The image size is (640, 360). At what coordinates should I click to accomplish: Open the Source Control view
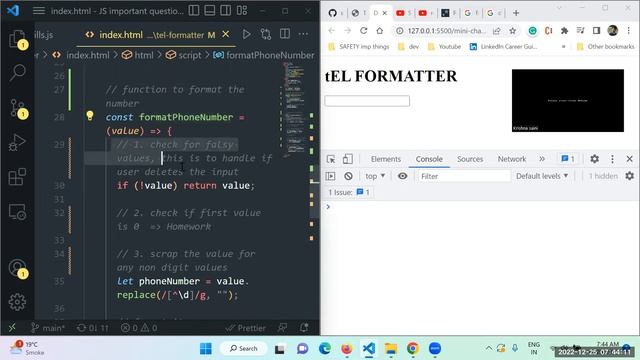pyautogui.click(x=18, y=108)
